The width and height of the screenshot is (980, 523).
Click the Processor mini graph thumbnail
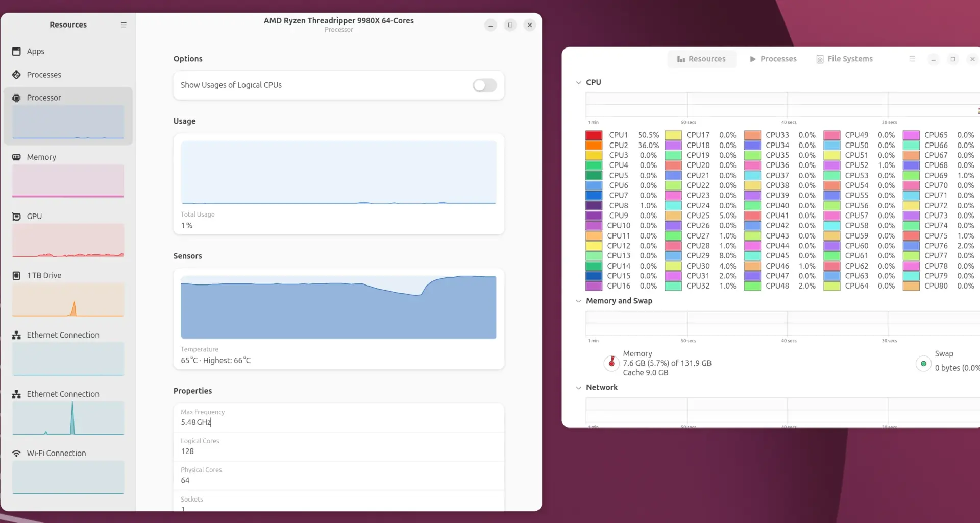pyautogui.click(x=68, y=122)
